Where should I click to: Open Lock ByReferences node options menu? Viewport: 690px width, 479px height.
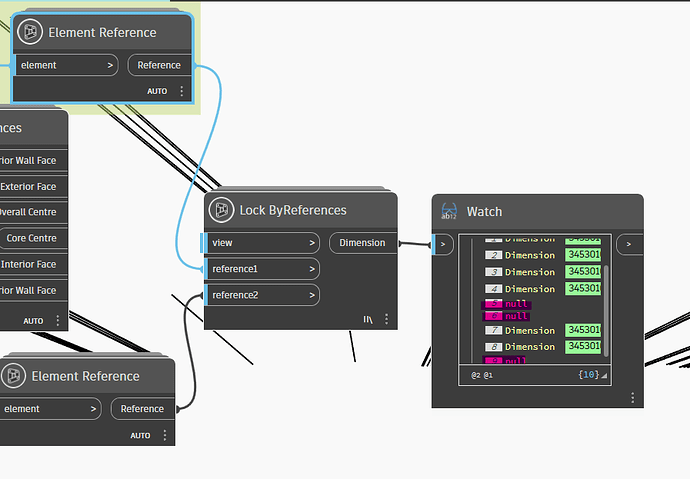[x=386, y=319]
